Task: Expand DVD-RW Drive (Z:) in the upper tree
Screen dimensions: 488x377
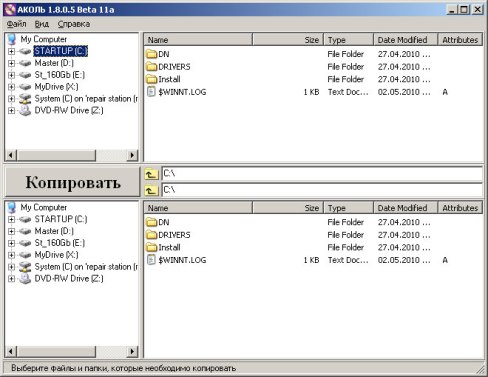Action: [11, 110]
